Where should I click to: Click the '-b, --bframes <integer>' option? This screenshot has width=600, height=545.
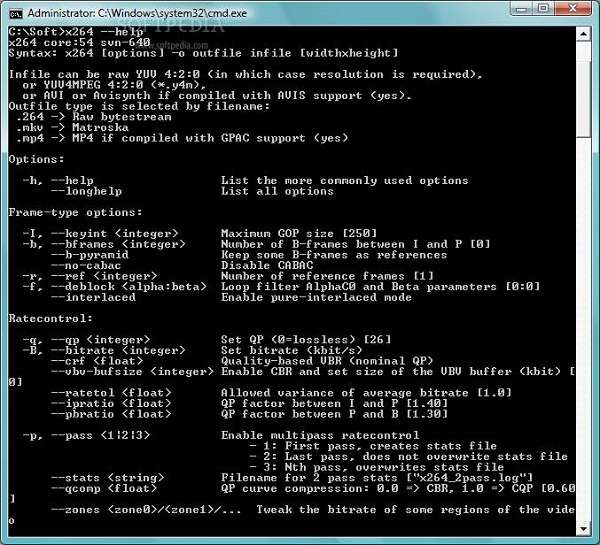pyautogui.click(x=104, y=244)
